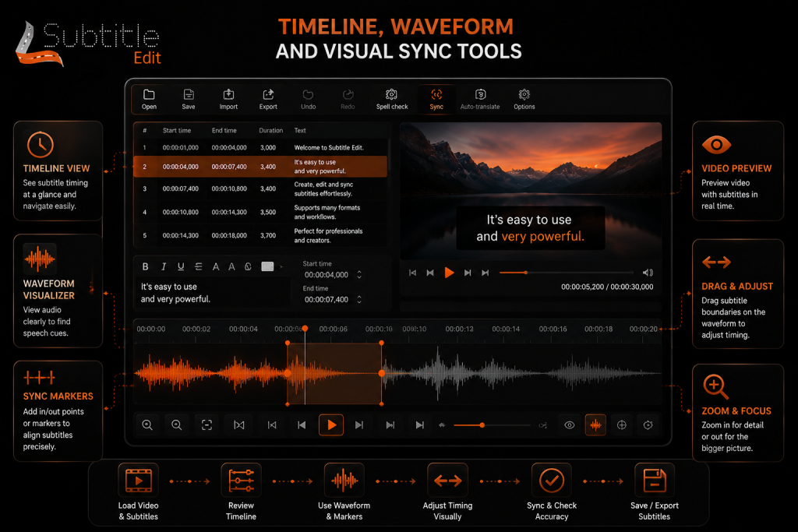Viewport: 798px width, 532px height.
Task: Click the Use Waveform & Markers step
Action: point(344,491)
